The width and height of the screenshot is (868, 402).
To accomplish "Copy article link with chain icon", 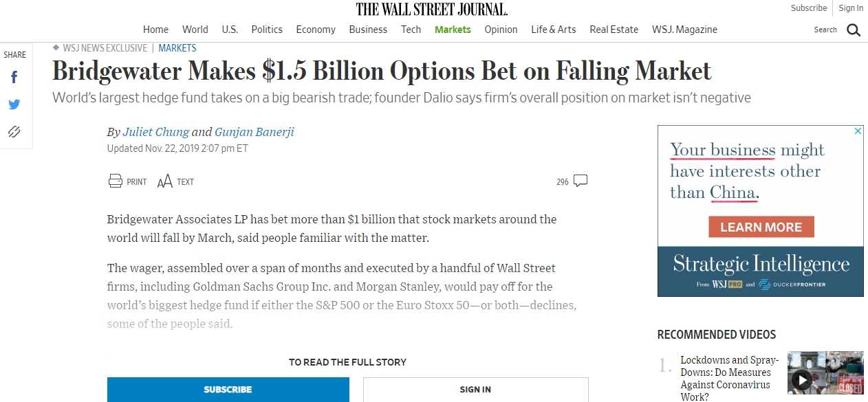I will click(14, 132).
